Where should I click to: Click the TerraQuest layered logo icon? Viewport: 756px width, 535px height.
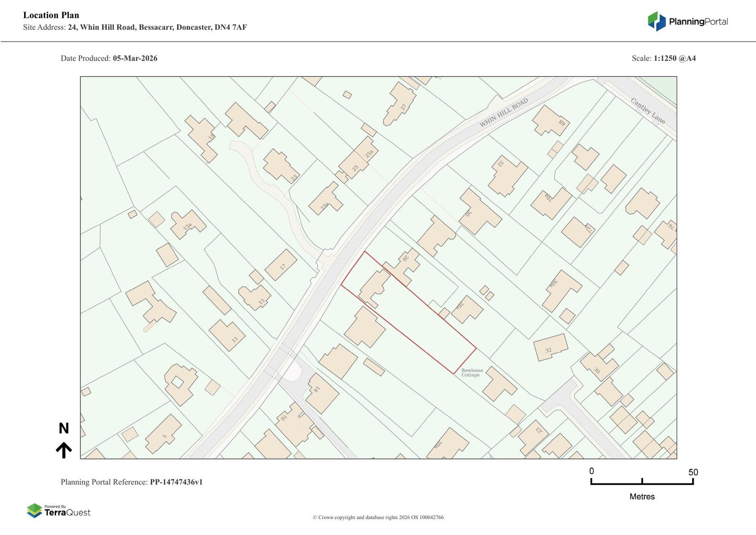coord(34,511)
